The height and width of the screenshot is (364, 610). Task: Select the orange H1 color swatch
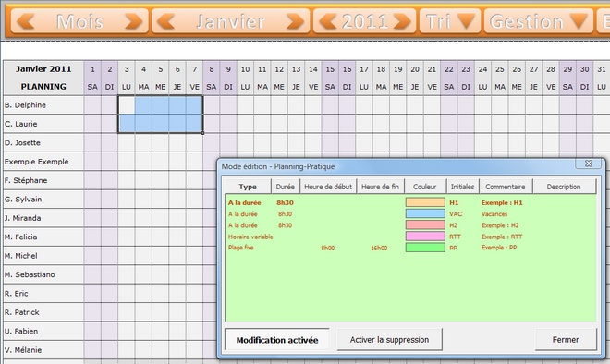(425, 202)
